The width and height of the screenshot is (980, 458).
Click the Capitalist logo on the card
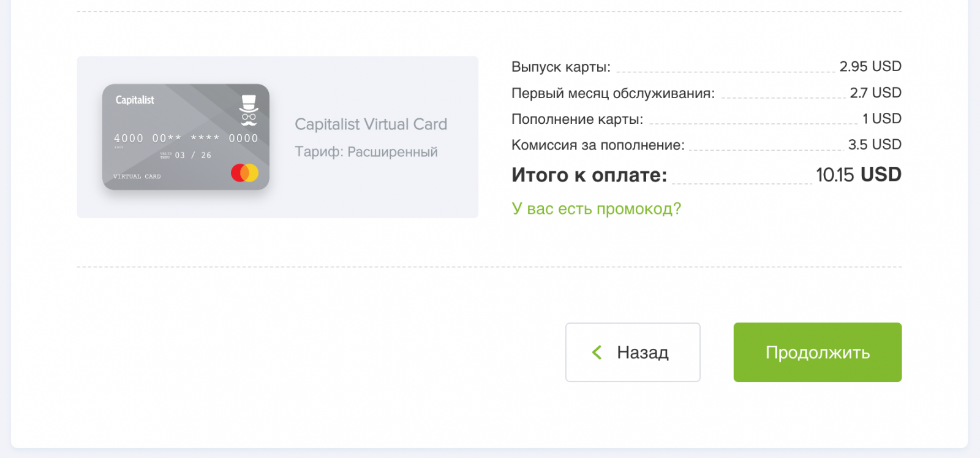(135, 100)
